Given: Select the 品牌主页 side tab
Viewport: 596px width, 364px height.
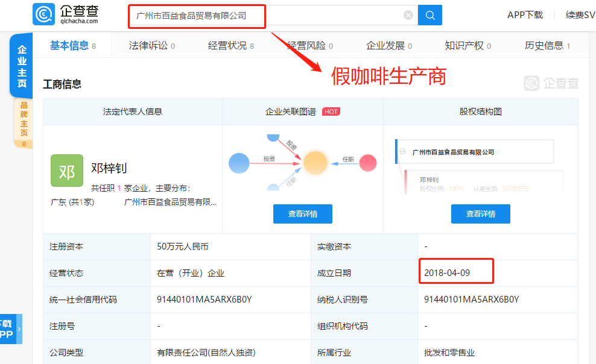Looking at the screenshot, I should (x=24, y=123).
